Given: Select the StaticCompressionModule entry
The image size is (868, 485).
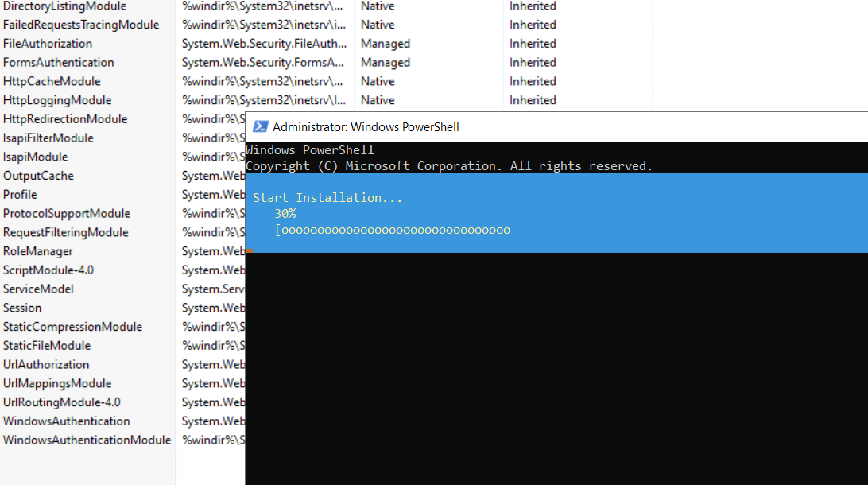Looking at the screenshot, I should pos(72,326).
